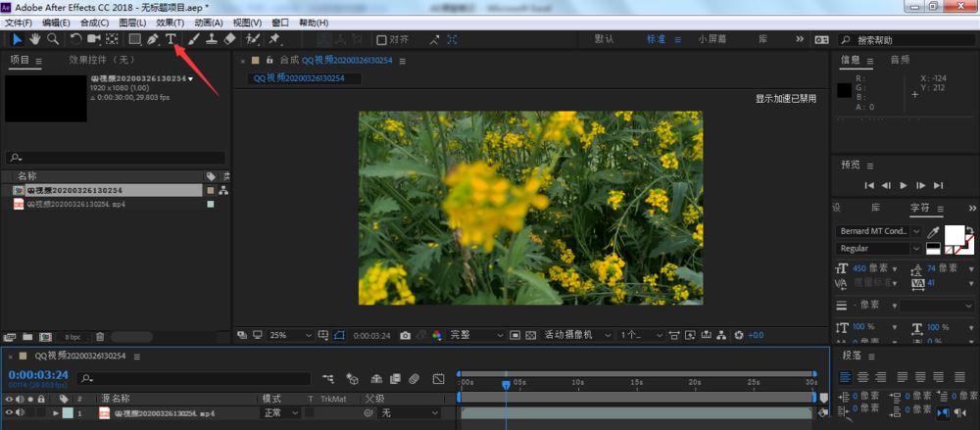
Task: Enable the 对齐 snapping checkbox
Action: (x=382, y=40)
